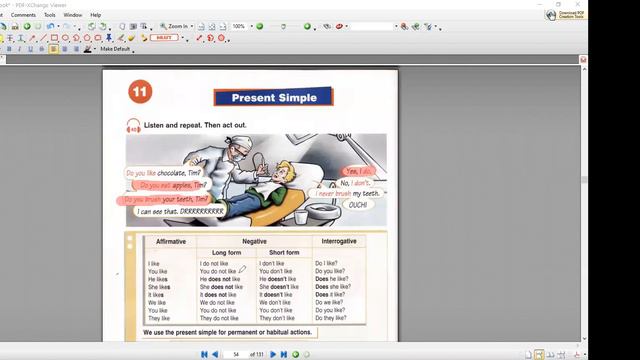640x360 pixels.
Task: Go to the previous page
Action: click(215, 354)
